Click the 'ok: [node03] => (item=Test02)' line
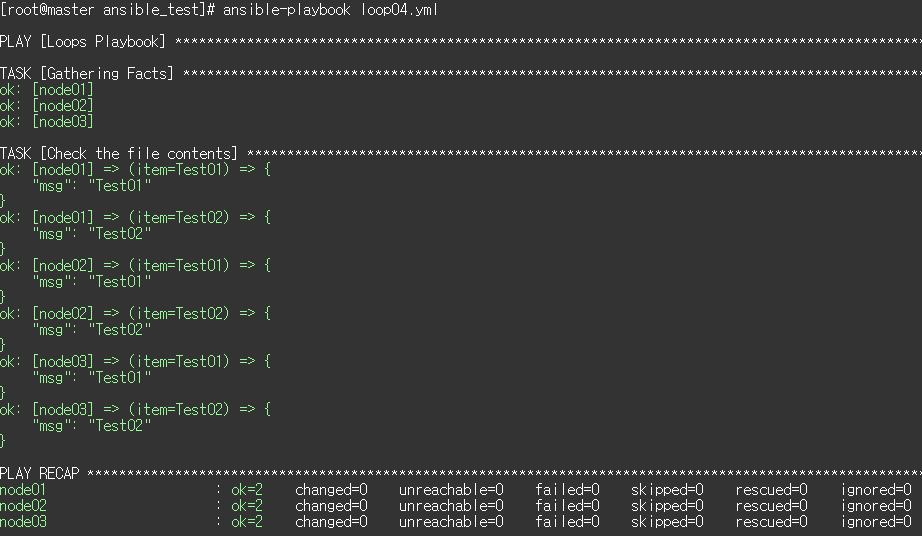922x536 pixels. pos(135,410)
